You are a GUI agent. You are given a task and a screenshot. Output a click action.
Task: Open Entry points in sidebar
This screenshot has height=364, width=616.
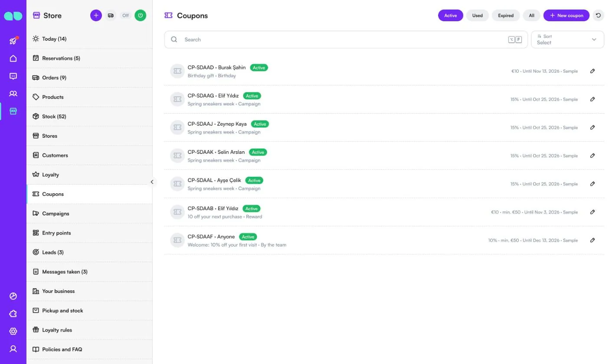point(89,233)
